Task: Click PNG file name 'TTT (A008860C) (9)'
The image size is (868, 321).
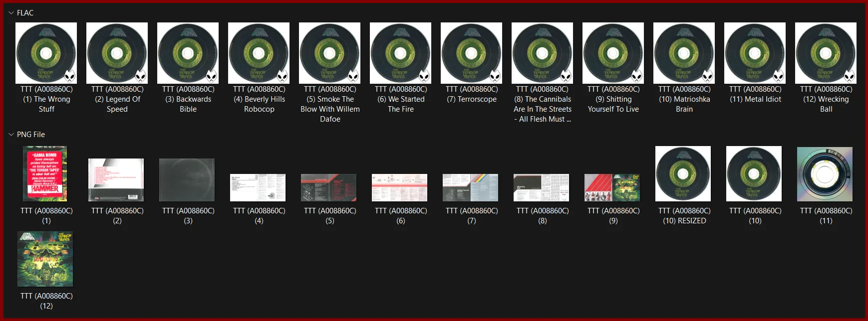Action: (x=613, y=216)
